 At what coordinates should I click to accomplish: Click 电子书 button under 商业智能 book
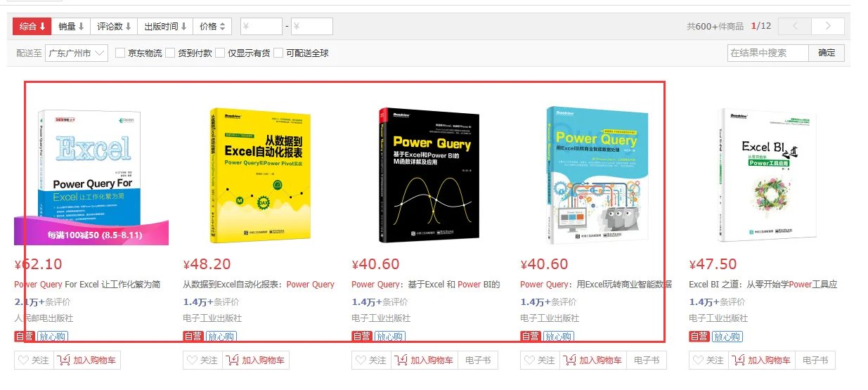pyautogui.click(x=647, y=360)
